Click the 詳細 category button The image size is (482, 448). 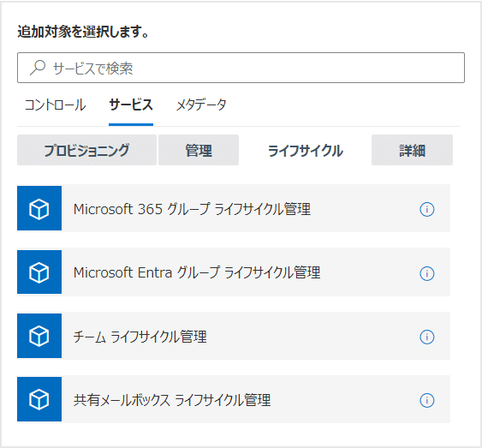[412, 150]
